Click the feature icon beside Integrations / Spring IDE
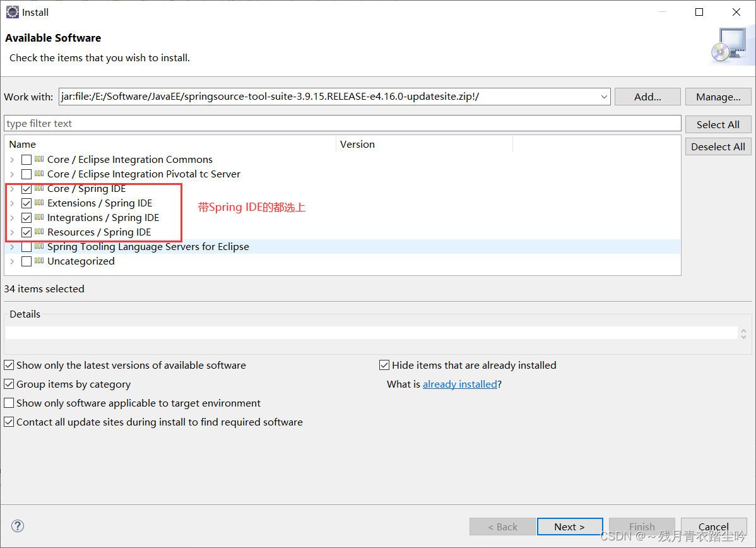 tap(39, 217)
